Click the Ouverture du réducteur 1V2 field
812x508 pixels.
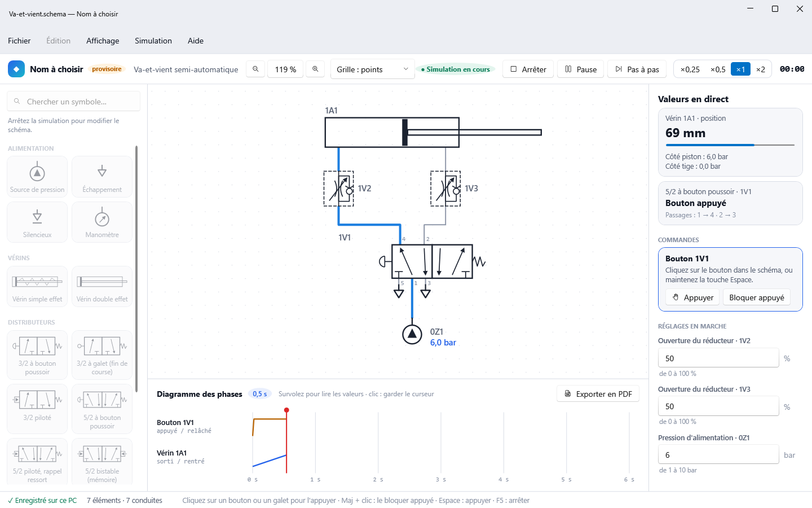tap(718, 358)
